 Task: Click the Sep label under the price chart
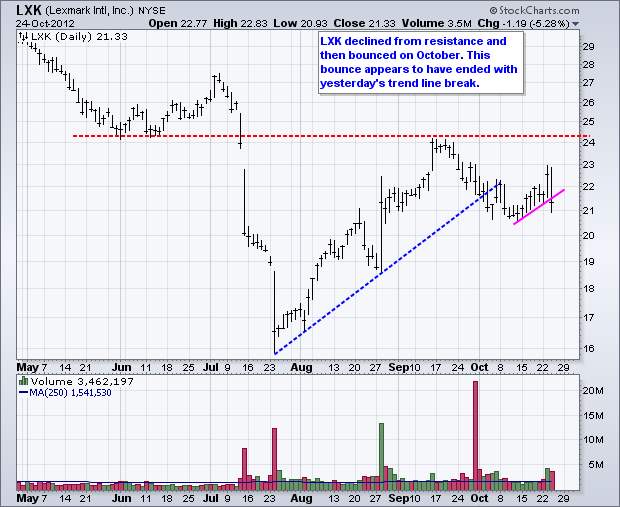pos(398,367)
